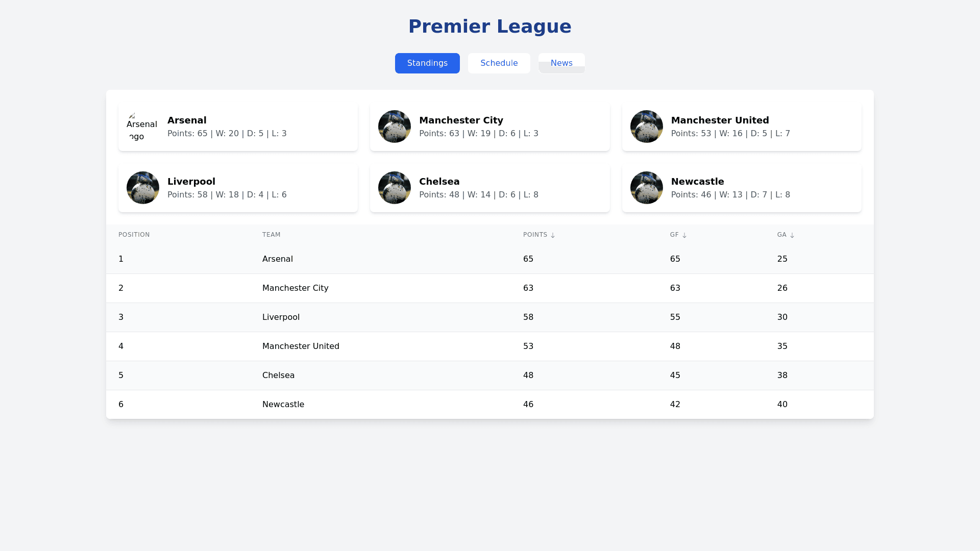Image resolution: width=980 pixels, height=551 pixels.
Task: Select the Newcastle row in the standings
Action: point(490,404)
